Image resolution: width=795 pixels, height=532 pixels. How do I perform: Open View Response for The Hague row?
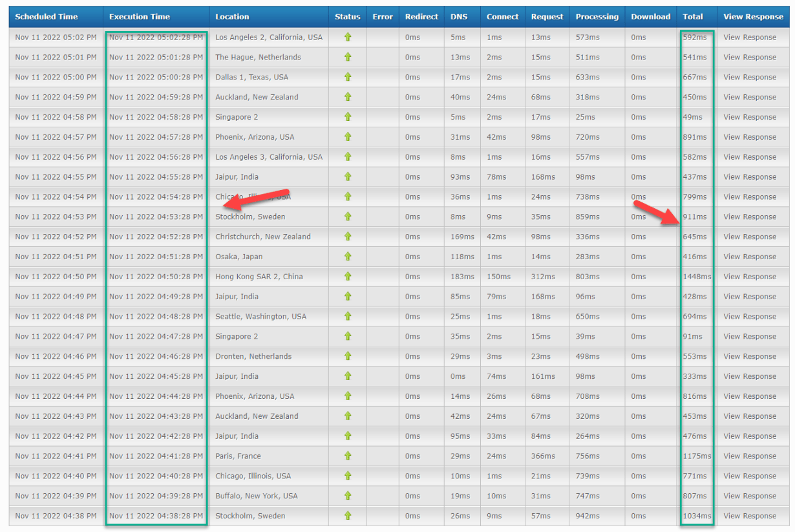point(750,58)
